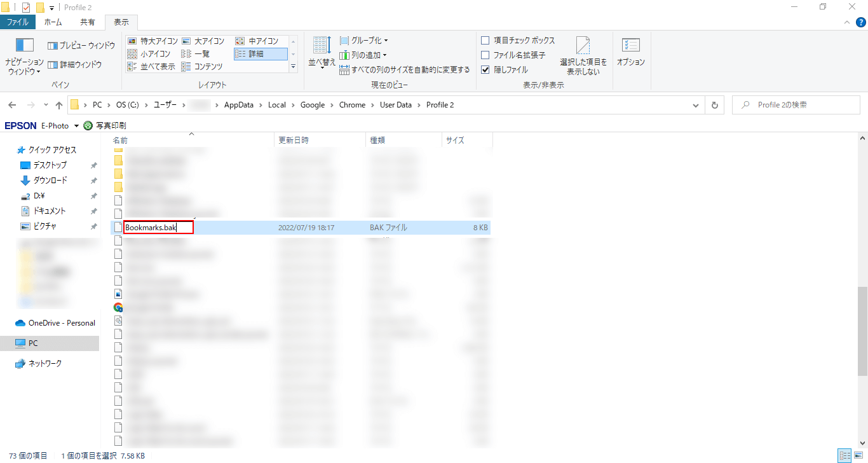
Task: Switch to details view from status bar icon
Action: [x=845, y=456]
